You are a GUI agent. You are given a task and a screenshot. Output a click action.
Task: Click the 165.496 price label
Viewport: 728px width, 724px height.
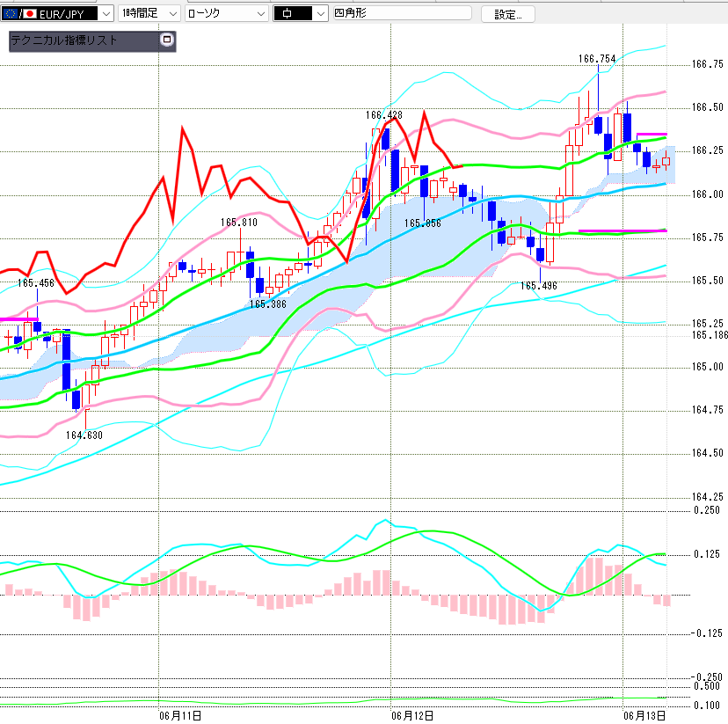coord(539,286)
